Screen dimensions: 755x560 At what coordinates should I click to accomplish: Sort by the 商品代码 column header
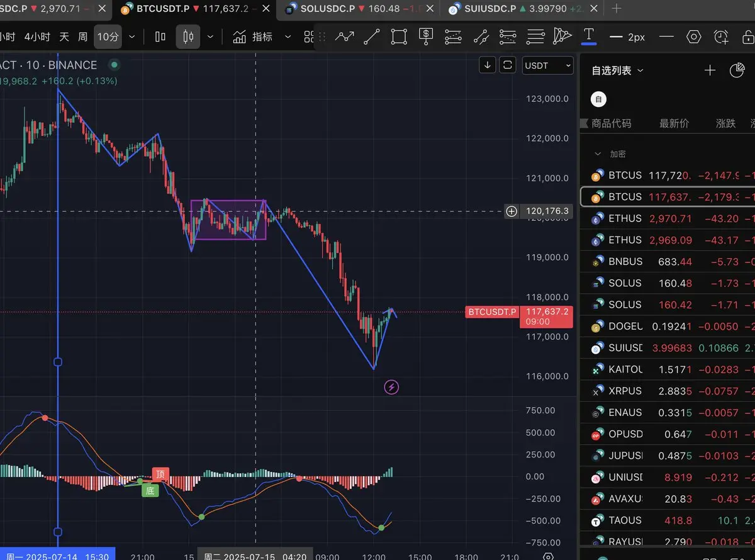pyautogui.click(x=612, y=123)
